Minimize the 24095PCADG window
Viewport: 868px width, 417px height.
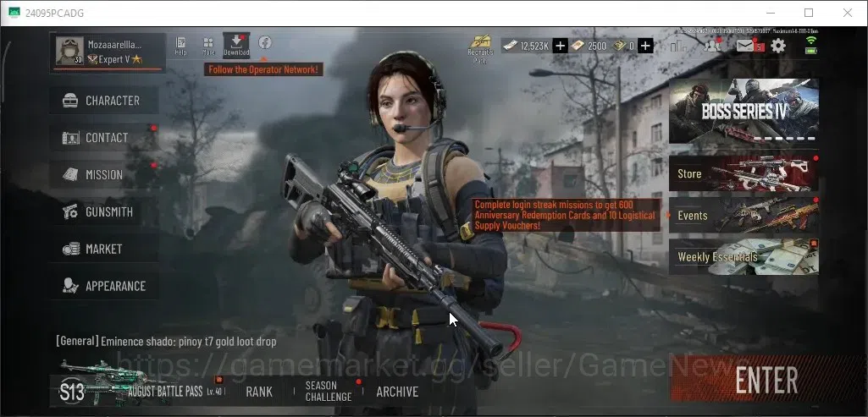coord(770,13)
